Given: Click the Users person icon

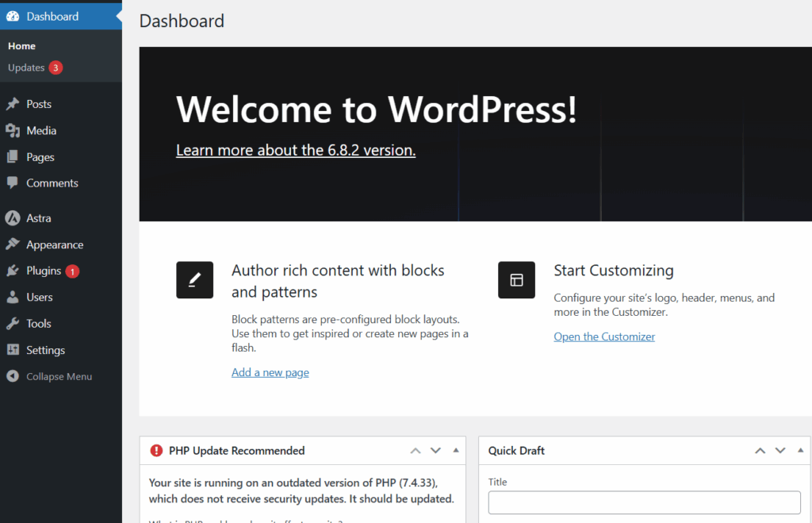Looking at the screenshot, I should [13, 297].
